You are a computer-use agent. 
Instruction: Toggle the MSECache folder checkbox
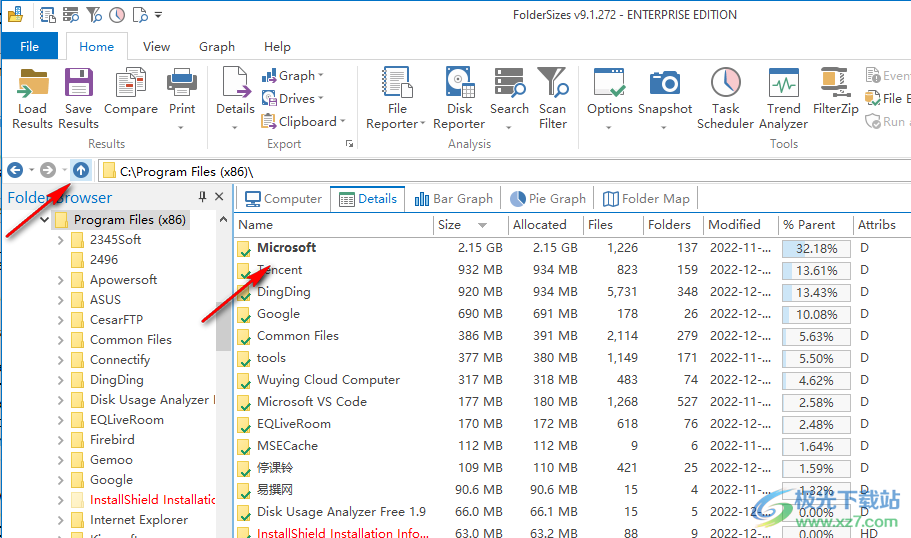(x=244, y=447)
